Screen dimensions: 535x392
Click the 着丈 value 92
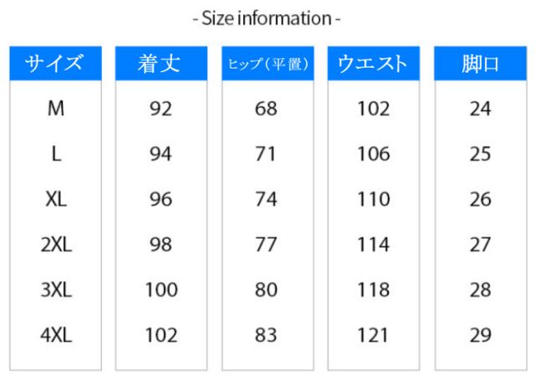pos(160,109)
